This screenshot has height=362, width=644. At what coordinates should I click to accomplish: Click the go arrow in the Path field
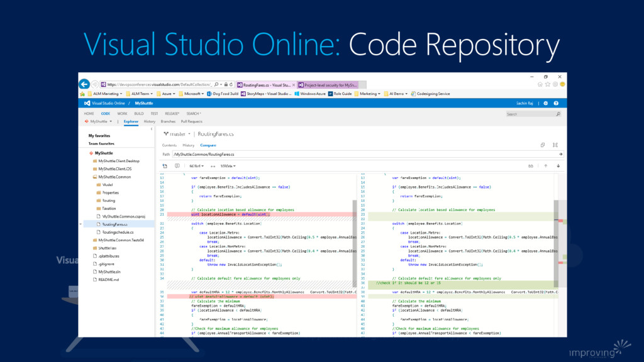[560, 154]
